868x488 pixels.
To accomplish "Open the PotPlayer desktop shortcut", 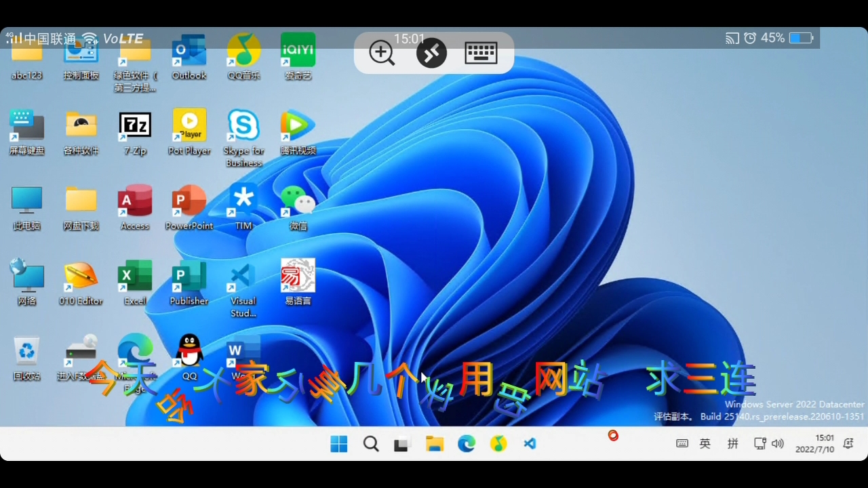I will click(189, 132).
